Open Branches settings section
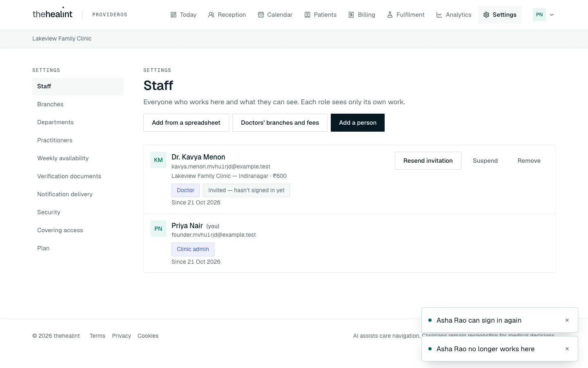588x368 pixels. 78,104
